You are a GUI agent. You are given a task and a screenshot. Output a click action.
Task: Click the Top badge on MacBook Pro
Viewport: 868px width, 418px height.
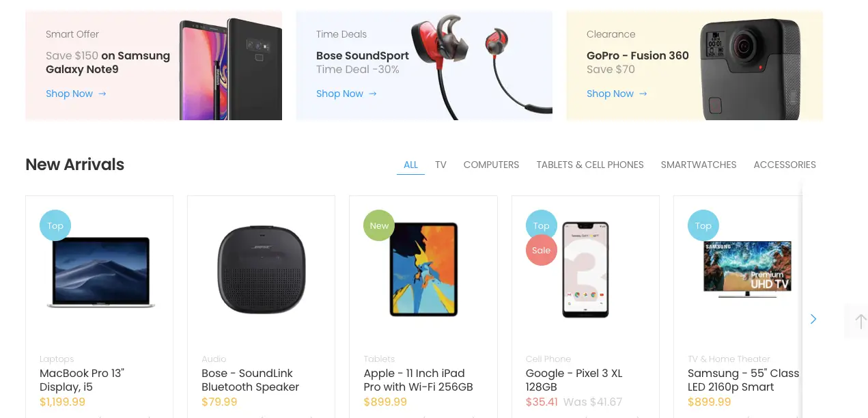click(55, 225)
